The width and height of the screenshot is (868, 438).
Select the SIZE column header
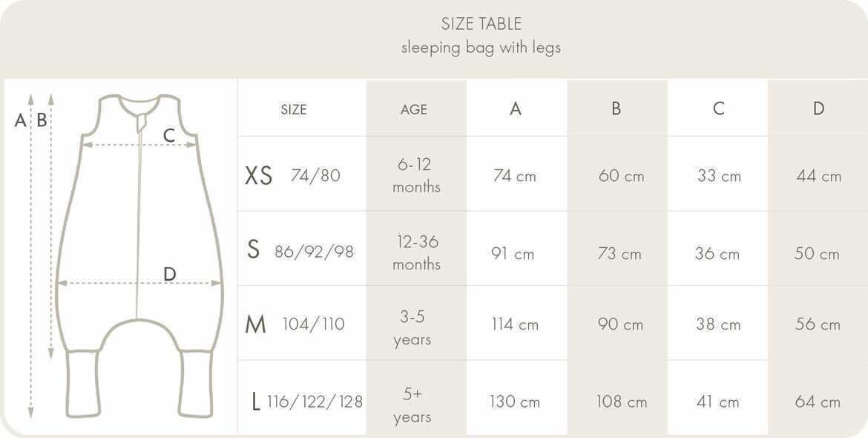293,109
